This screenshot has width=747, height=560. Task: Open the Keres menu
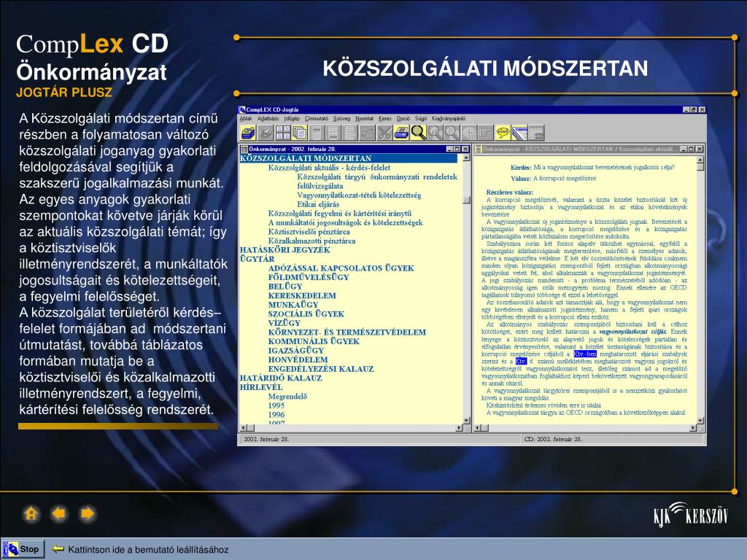[385, 119]
